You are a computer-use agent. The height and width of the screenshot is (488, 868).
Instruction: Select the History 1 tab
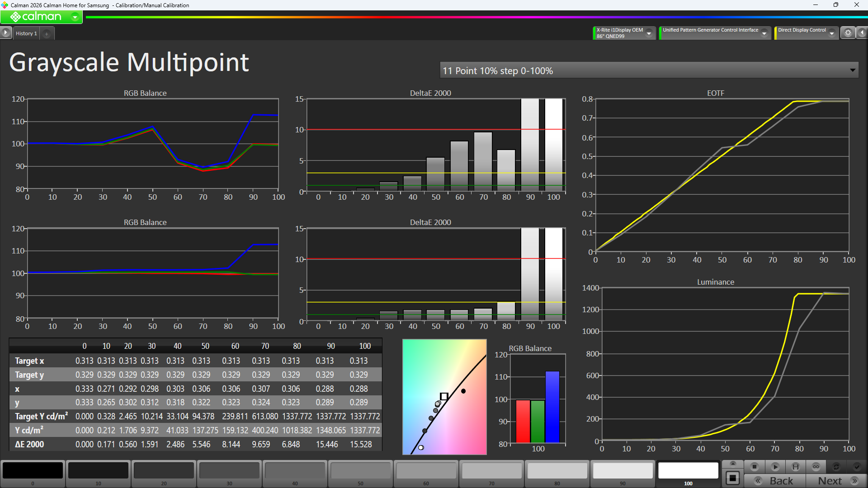click(26, 33)
